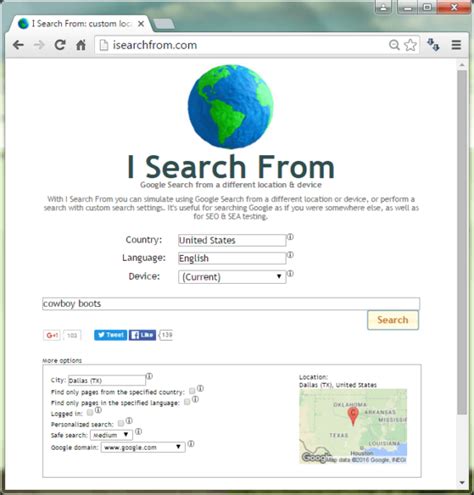This screenshot has height=495, width=474.
Task: Select the I Search From browser tab
Action: [80, 24]
